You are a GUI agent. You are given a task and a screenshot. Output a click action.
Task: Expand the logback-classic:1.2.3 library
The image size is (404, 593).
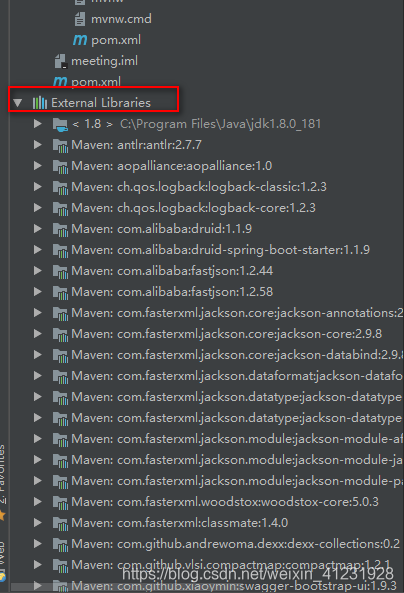[37, 186]
